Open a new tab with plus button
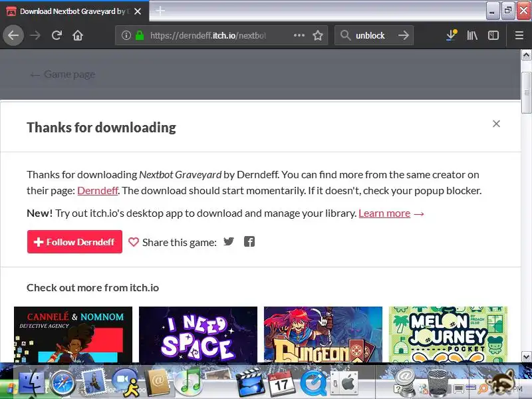Viewport: 532px width, 399px height. (x=160, y=11)
